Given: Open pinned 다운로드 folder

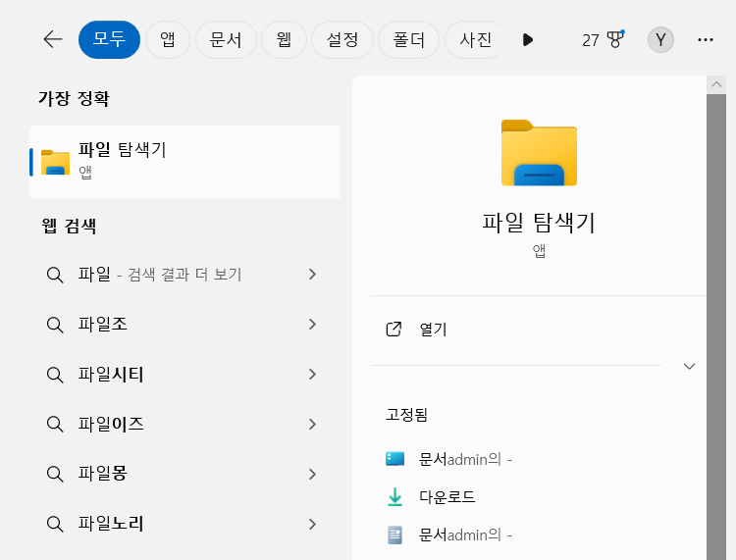Looking at the screenshot, I should [447, 497].
